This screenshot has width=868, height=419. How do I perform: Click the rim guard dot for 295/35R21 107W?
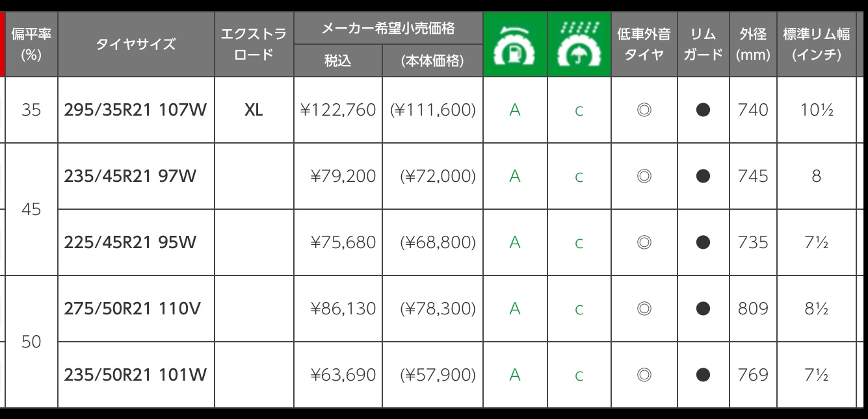point(703,110)
